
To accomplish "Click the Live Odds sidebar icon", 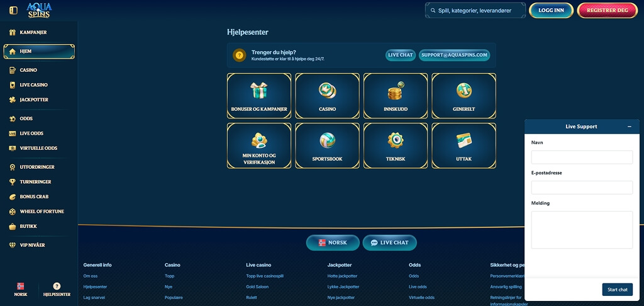I will 13,133.
